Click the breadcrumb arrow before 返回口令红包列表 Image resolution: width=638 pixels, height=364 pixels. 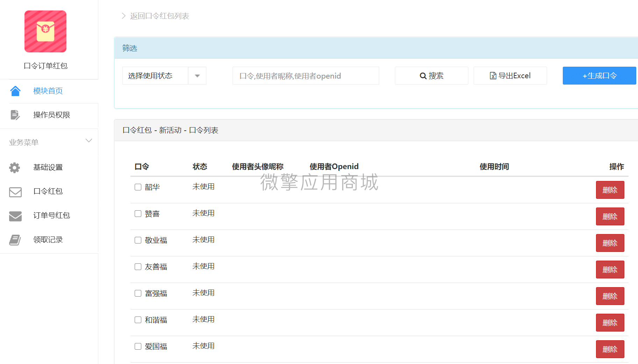coord(123,16)
